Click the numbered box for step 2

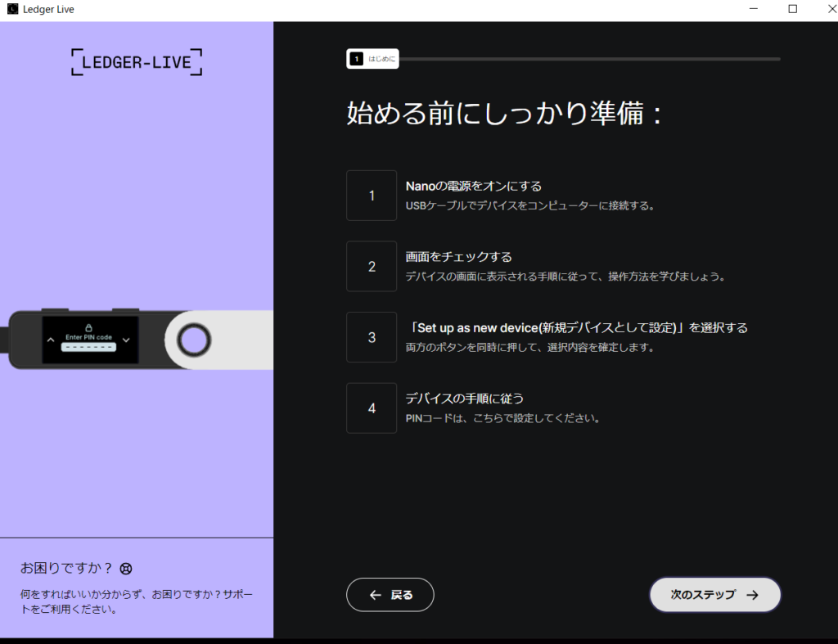pos(372,266)
